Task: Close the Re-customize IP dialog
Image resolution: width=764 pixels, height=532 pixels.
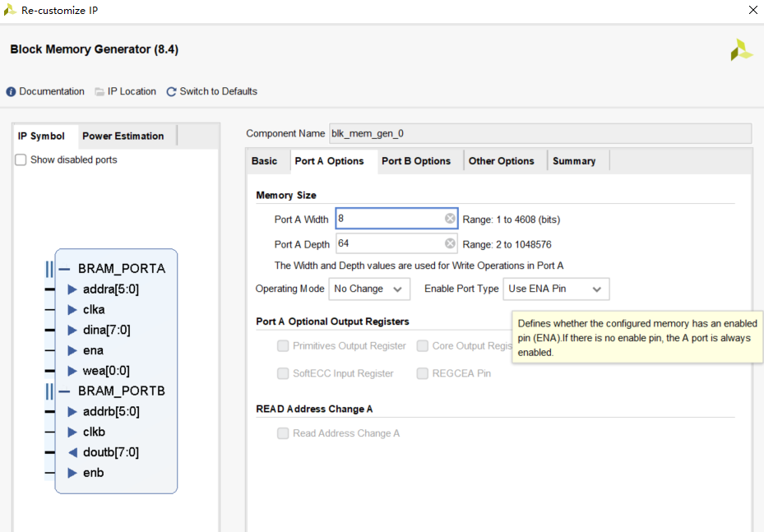Action: point(752,10)
